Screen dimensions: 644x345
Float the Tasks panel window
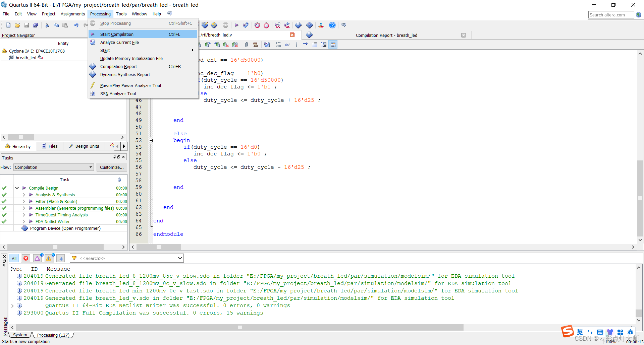tap(119, 157)
